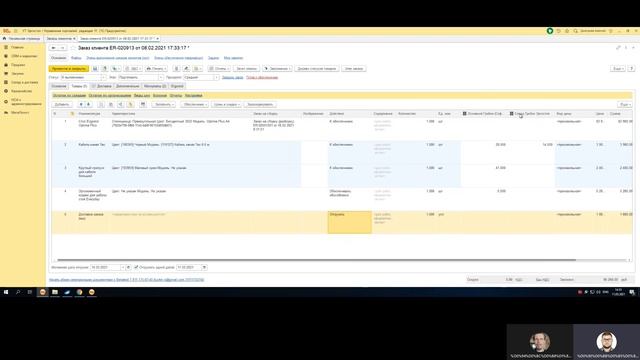This screenshot has height=360, width=640.
Task: Click Провести и закрыть button
Action: coord(69,69)
